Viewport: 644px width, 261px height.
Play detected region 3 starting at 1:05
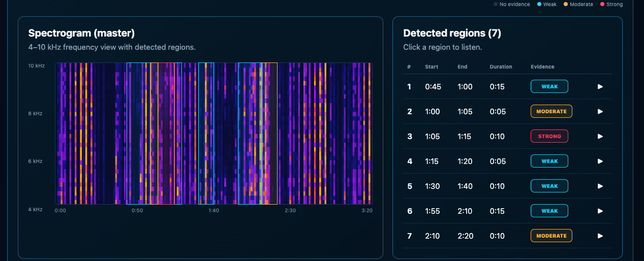(600, 136)
